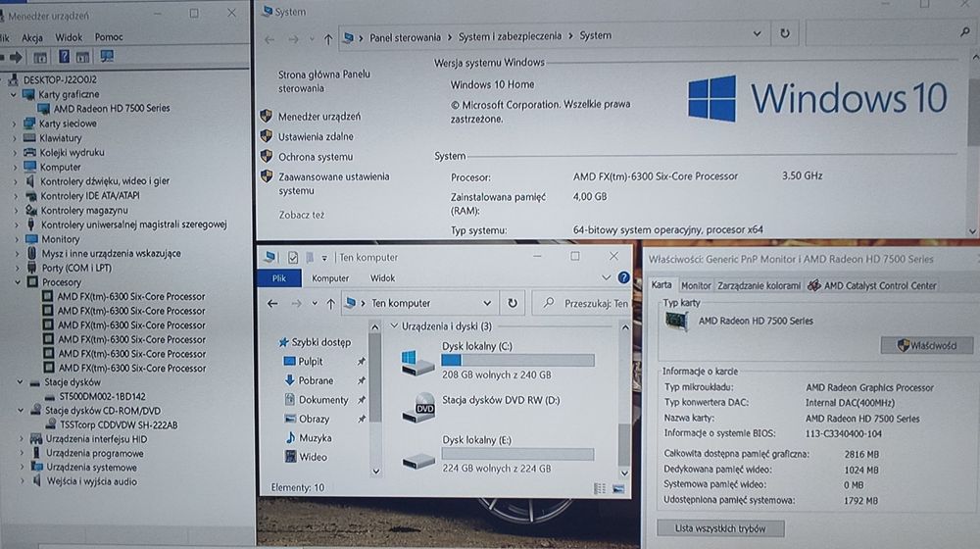This screenshot has width=980, height=549.
Task: Refresh the System control panel address bar
Action: pos(784,33)
